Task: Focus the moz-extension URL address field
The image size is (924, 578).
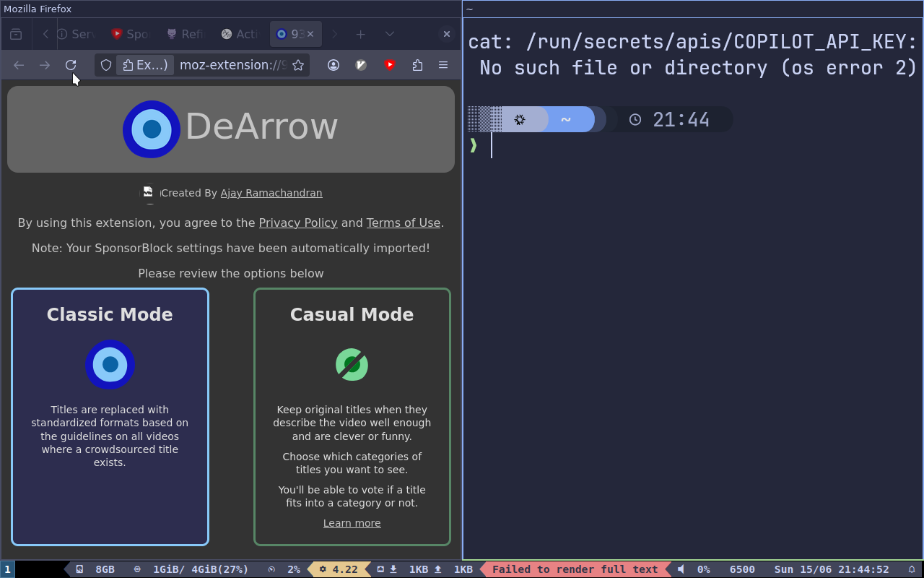Action: coord(232,65)
